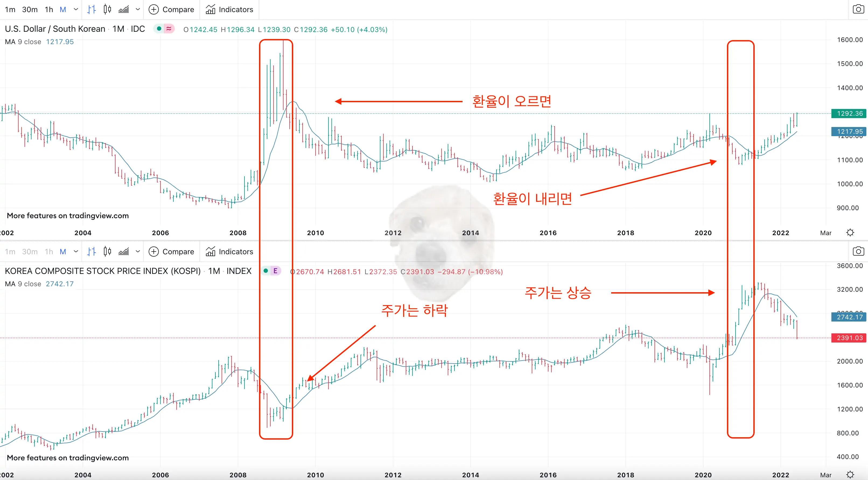868x480 pixels.
Task: Click the current price label 1292.36
Action: tap(849, 114)
